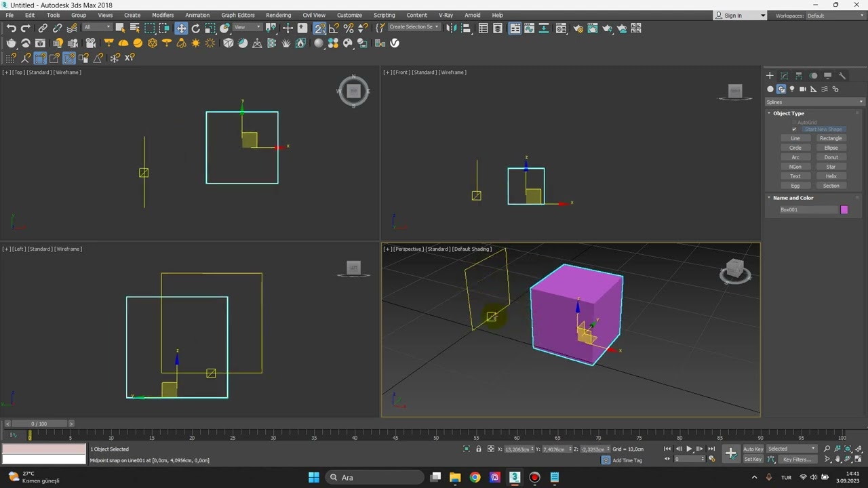This screenshot has width=868, height=488.
Task: Select the Cameras category icon
Action: coord(803,89)
